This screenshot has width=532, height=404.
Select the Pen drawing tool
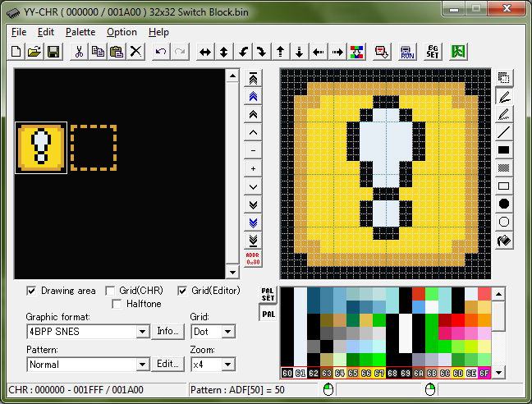[504, 96]
